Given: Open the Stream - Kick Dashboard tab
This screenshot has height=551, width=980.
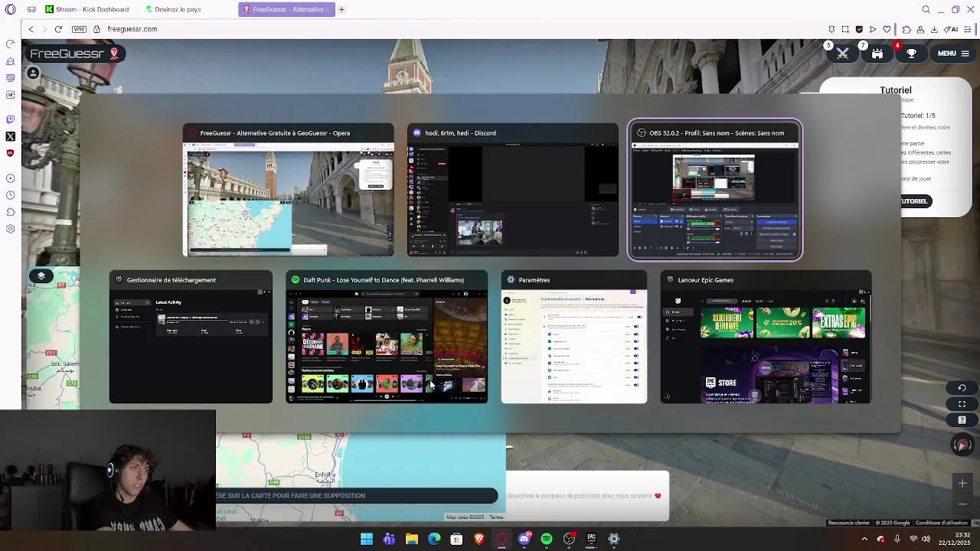Looking at the screenshot, I should pyautogui.click(x=87, y=9).
